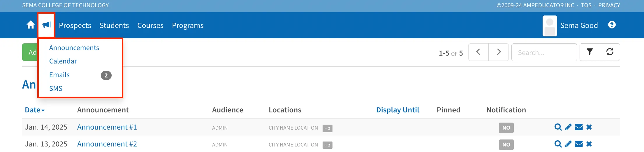Viewport: 644px width, 152px height.
Task: Select SMS in the dropdown menu
Action: coord(56,89)
